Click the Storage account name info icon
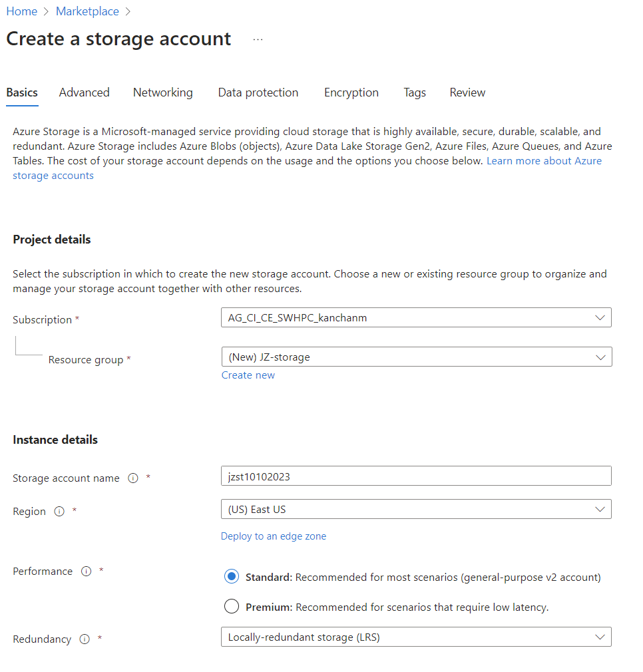 pyautogui.click(x=133, y=478)
